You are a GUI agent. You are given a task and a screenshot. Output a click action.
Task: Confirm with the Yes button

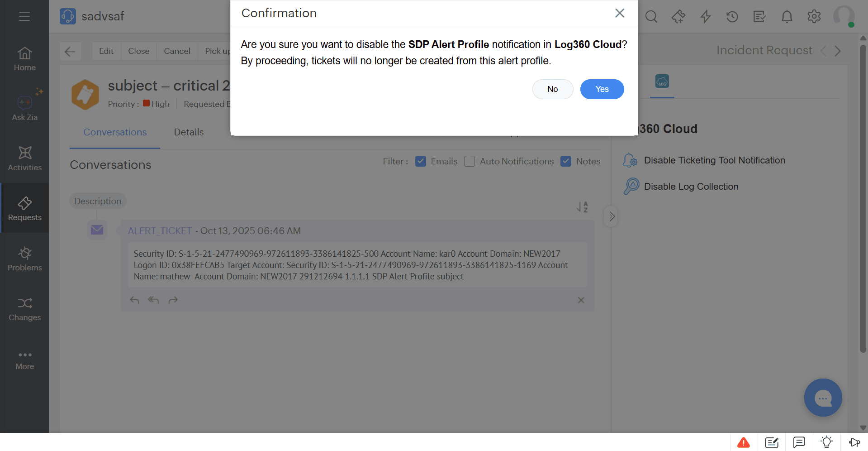[x=602, y=89]
